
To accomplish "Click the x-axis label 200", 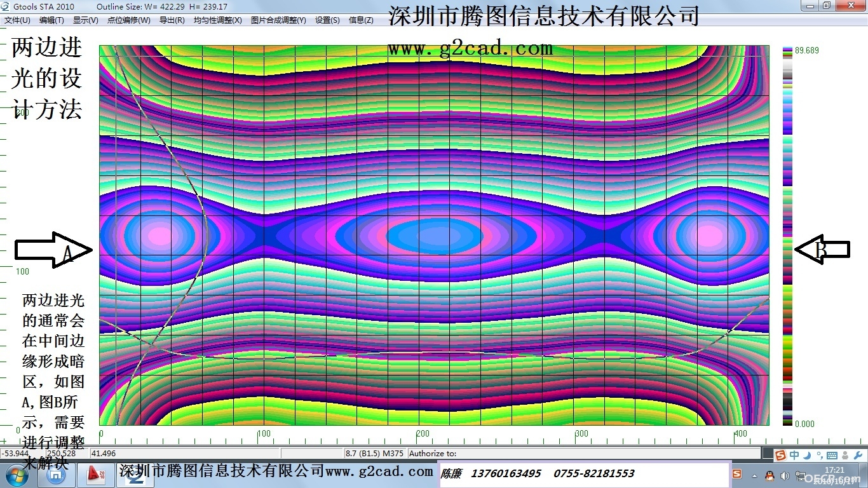I will click(423, 434).
